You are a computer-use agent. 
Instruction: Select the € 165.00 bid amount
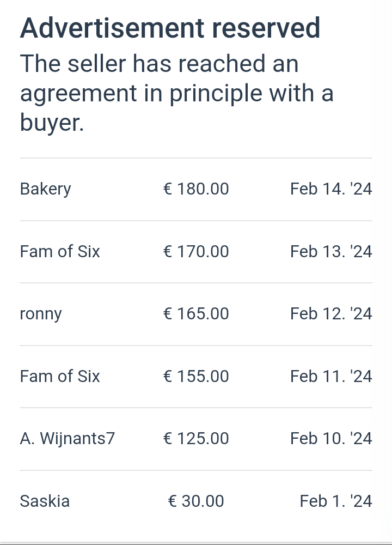pyautogui.click(x=196, y=314)
